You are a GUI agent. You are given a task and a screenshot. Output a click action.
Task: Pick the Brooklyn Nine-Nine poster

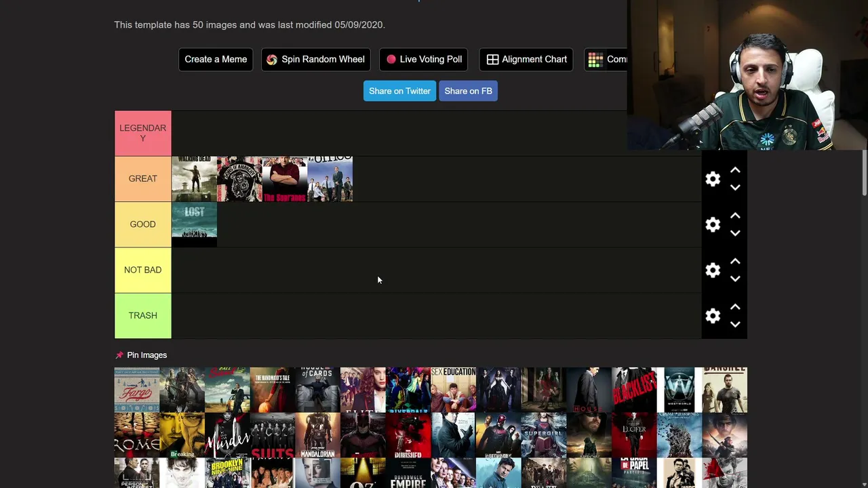227,473
